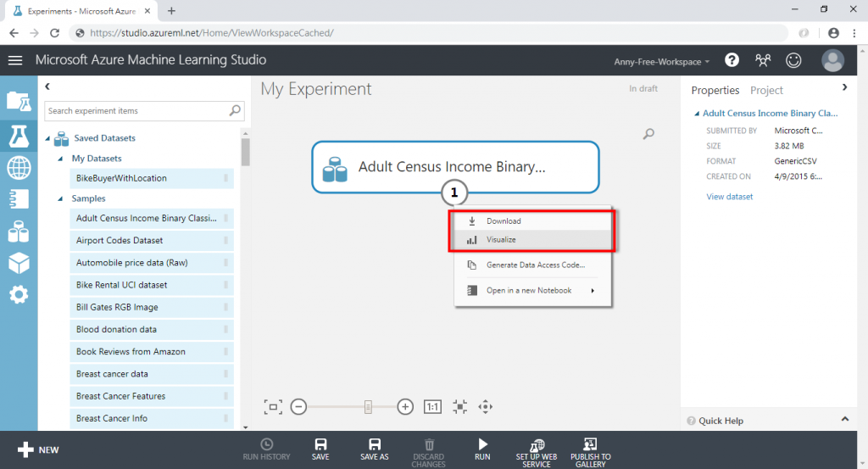Screen dimensions: 868x469
Task: Open the hamburger navigation menu
Action: [15, 60]
